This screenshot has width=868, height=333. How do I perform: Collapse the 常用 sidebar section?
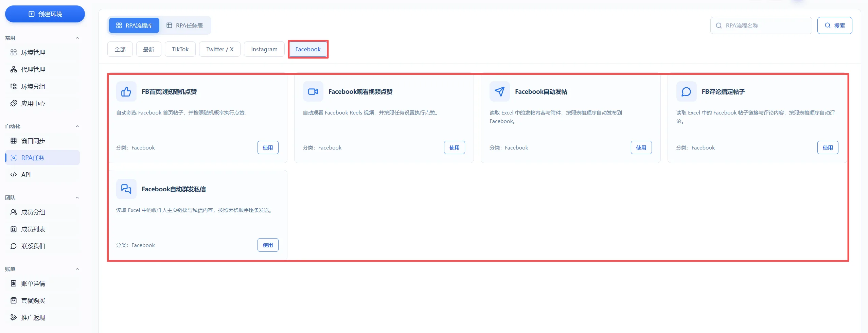point(77,38)
